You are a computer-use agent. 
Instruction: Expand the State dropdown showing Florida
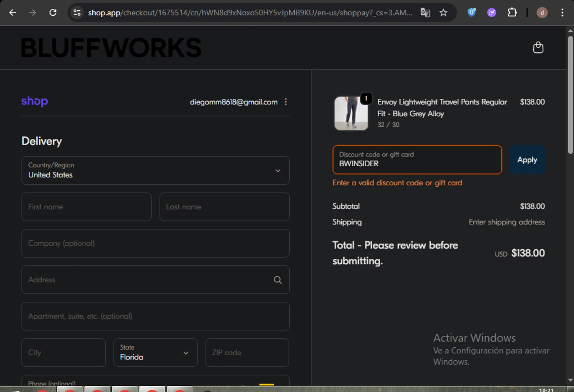coord(155,353)
